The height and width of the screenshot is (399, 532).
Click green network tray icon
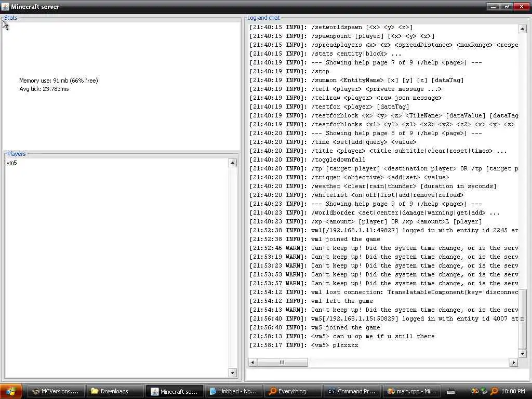pyautogui.click(x=484, y=391)
